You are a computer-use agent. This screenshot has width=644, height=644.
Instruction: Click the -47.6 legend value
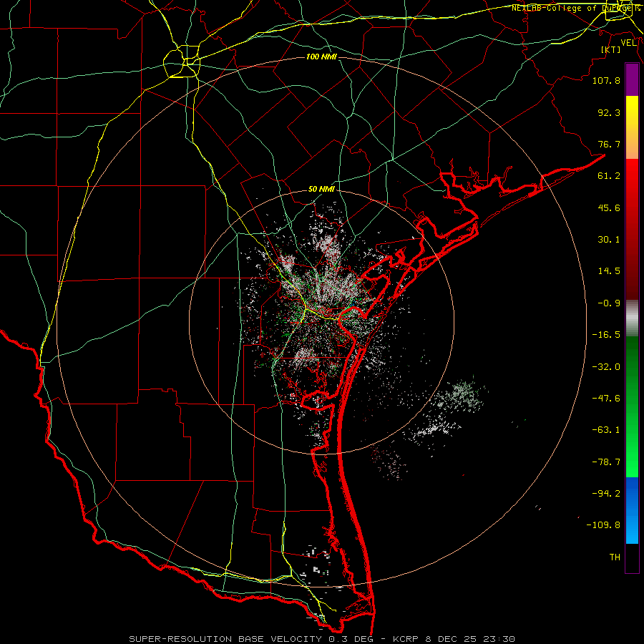point(606,399)
